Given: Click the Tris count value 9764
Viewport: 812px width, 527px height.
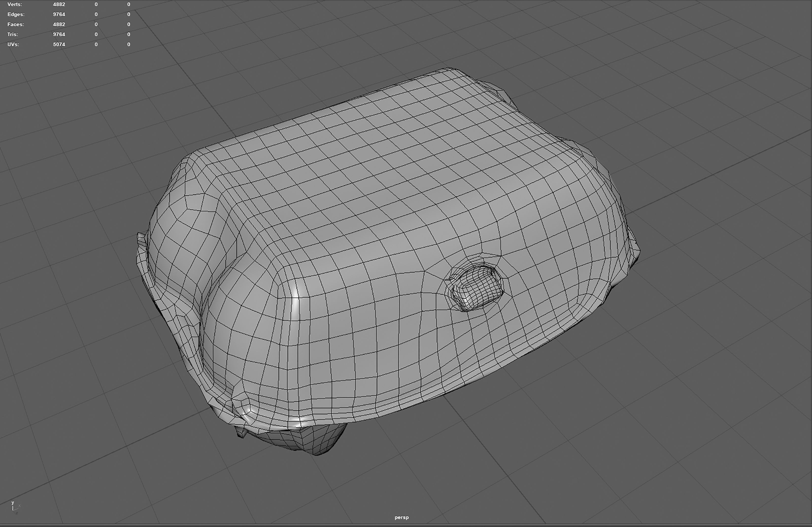Looking at the screenshot, I should (x=59, y=34).
